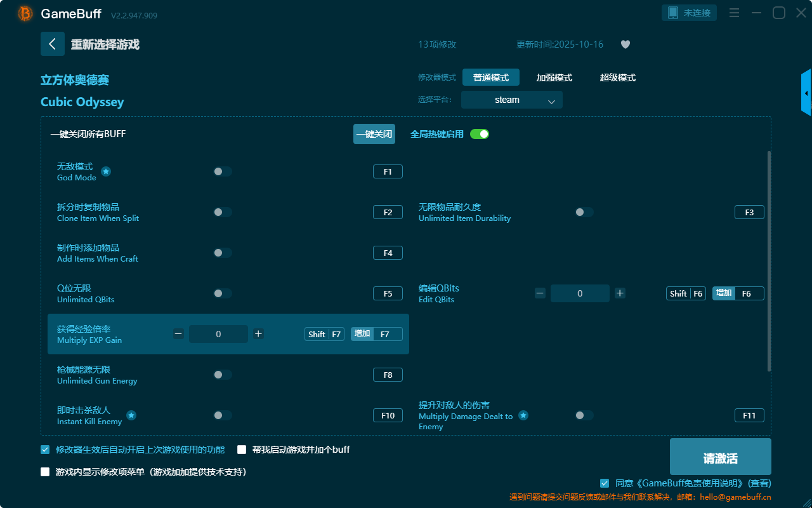The width and height of the screenshot is (812, 508).
Task: Decrease the Edit QBits value
Action: (x=540, y=293)
